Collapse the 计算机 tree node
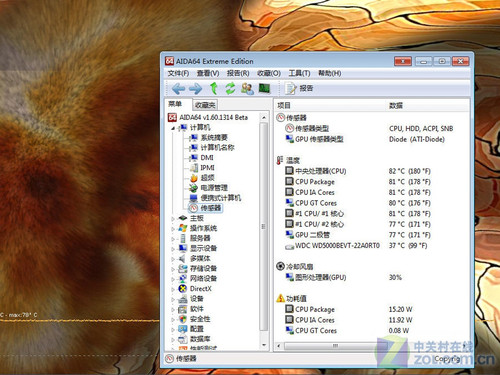 173,128
